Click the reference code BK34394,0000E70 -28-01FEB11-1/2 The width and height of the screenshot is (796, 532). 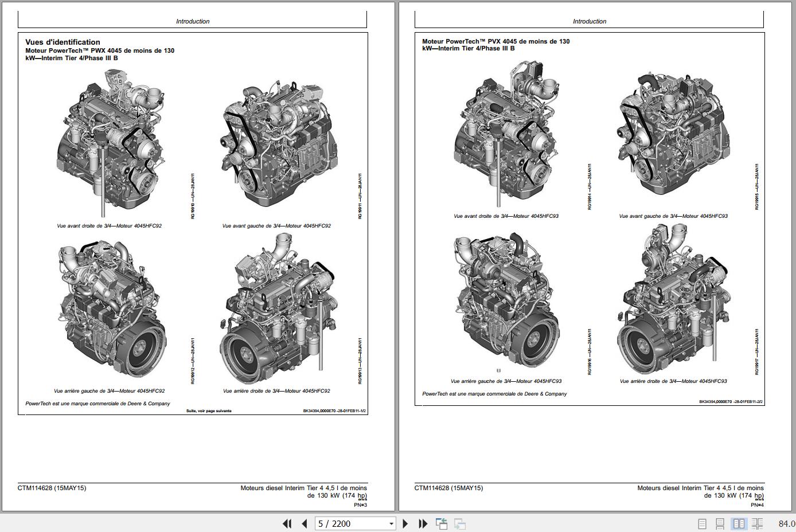click(334, 411)
